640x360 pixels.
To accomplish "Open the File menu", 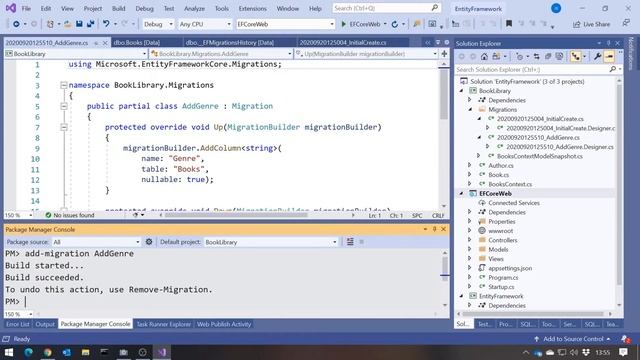I will (26, 8).
